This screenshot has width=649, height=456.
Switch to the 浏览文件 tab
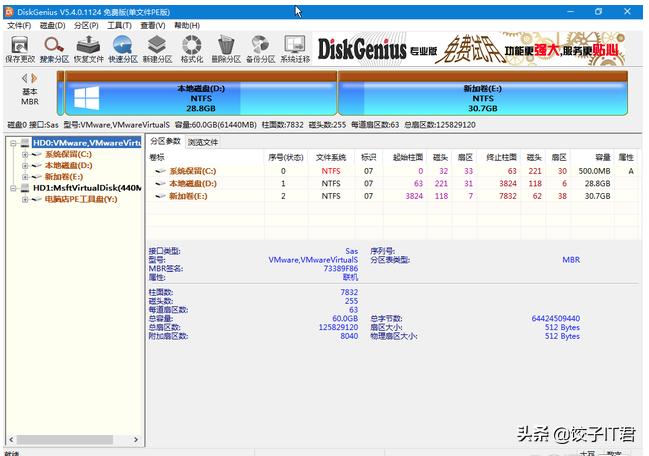(x=203, y=142)
